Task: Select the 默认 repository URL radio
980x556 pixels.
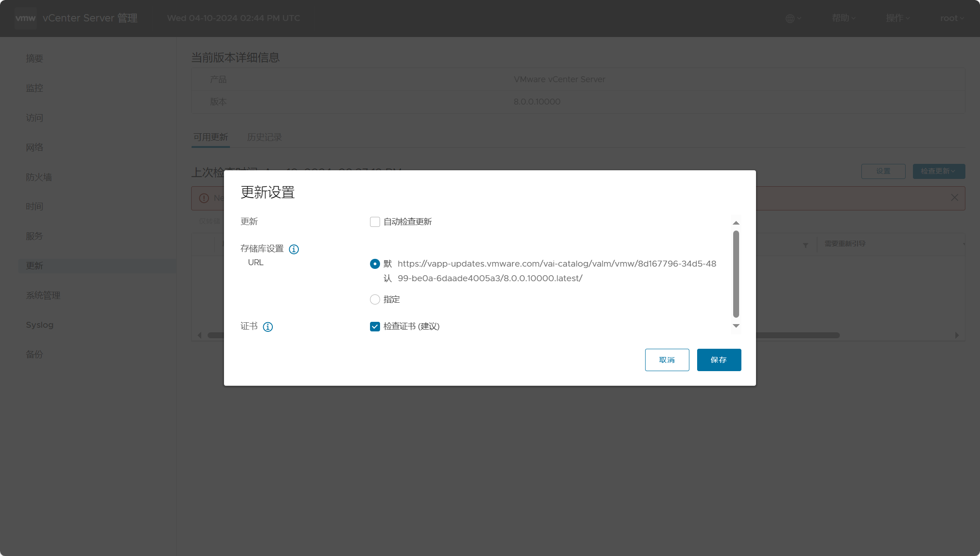Action: tap(375, 264)
